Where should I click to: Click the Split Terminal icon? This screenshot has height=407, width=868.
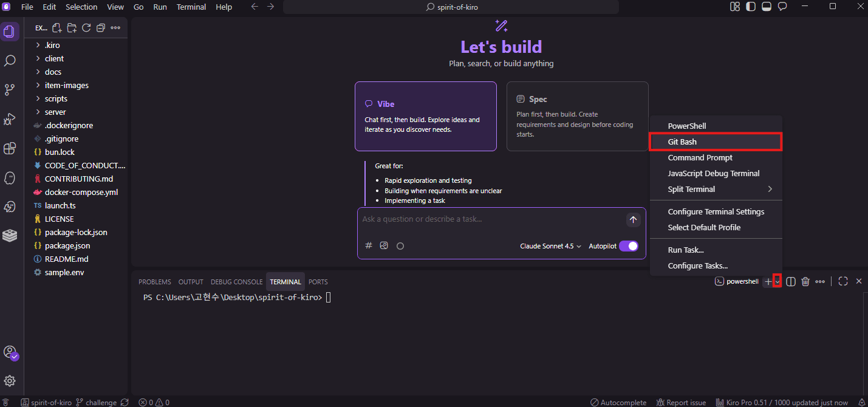pos(791,281)
